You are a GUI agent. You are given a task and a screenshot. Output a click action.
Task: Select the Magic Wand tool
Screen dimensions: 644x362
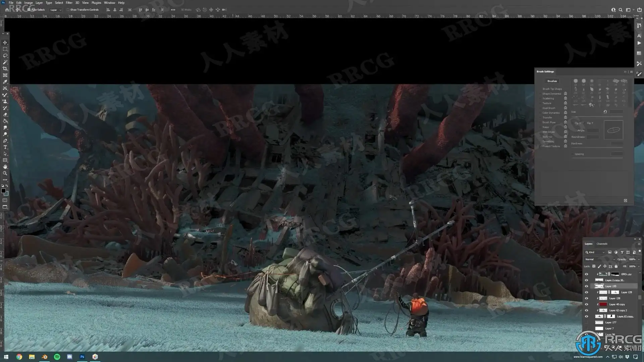(x=5, y=62)
